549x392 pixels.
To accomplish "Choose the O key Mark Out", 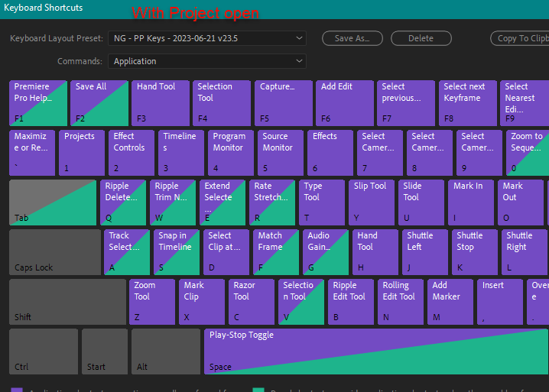I will click(521, 202).
